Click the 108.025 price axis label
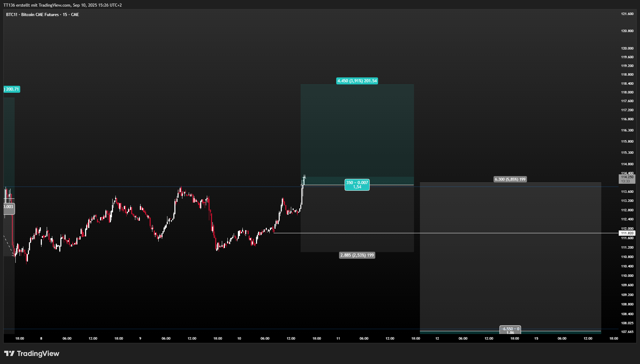 627,323
